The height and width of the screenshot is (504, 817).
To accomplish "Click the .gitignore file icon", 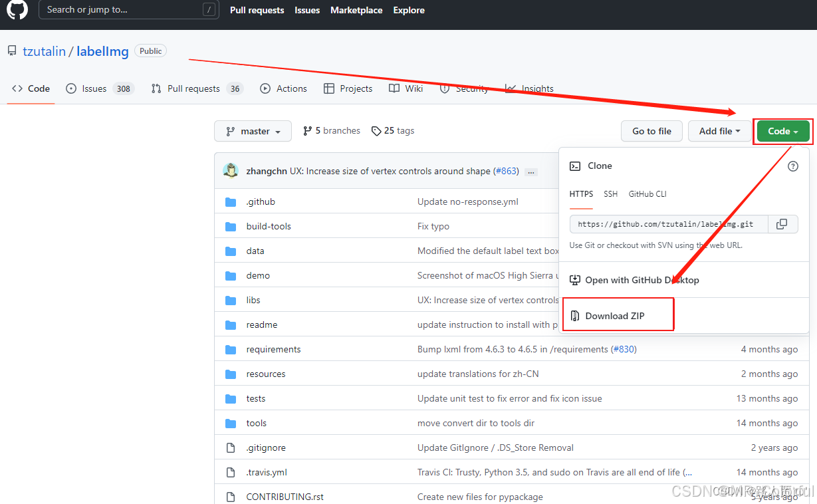I will pyautogui.click(x=231, y=447).
